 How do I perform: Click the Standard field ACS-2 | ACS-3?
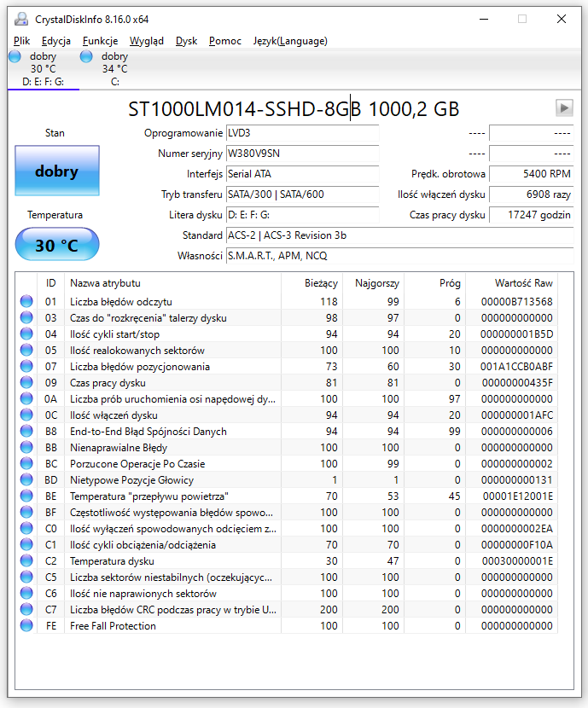tap(399, 235)
